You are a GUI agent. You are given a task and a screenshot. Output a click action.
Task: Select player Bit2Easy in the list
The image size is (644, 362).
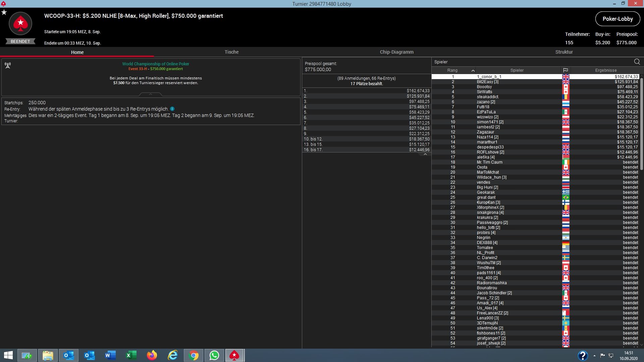pos(487,82)
